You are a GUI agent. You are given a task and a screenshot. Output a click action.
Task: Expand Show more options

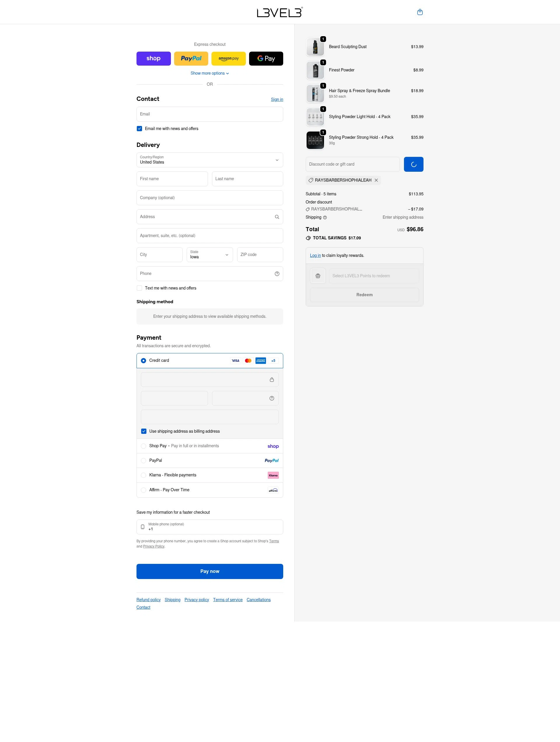coord(209,73)
